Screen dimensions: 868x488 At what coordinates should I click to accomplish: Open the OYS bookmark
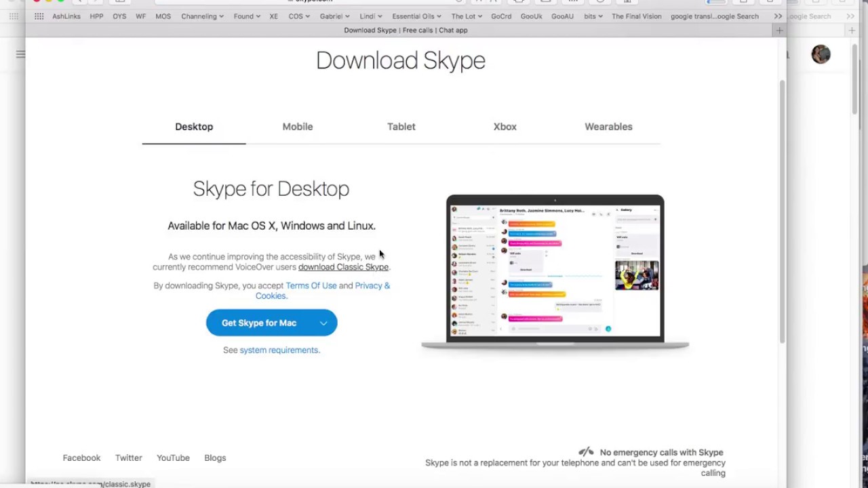119,16
